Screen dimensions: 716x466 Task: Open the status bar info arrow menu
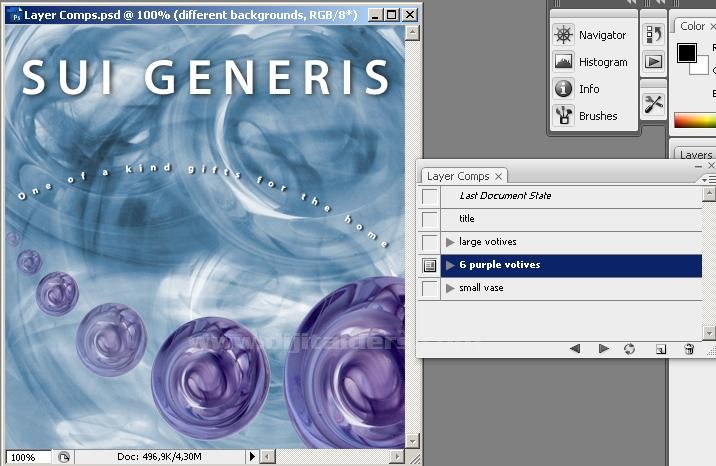[252, 456]
